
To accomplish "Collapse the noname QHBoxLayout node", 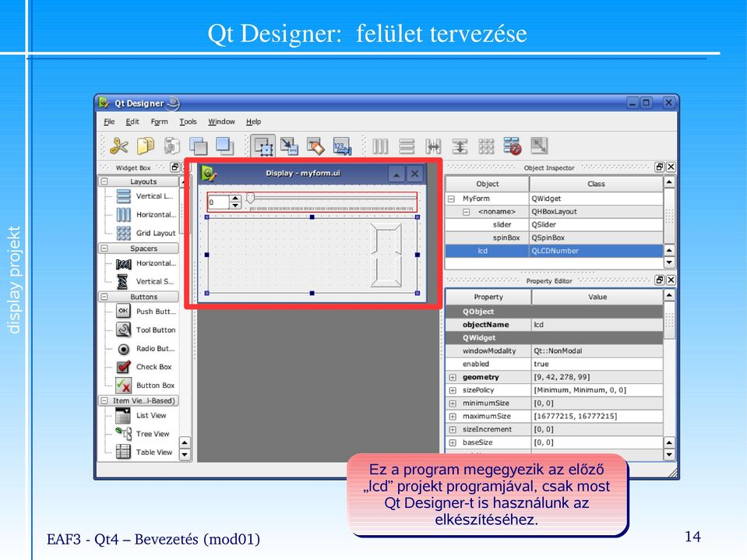I will pos(467,212).
